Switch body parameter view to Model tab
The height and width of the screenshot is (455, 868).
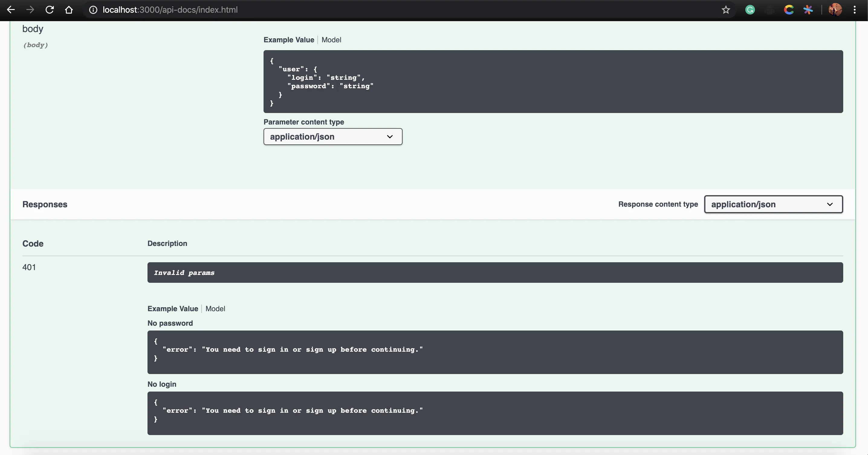pyautogui.click(x=331, y=40)
